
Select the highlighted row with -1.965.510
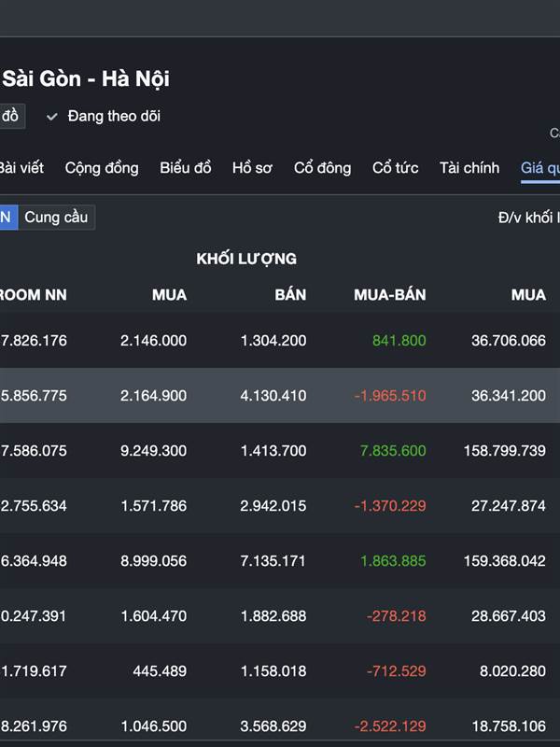280,396
